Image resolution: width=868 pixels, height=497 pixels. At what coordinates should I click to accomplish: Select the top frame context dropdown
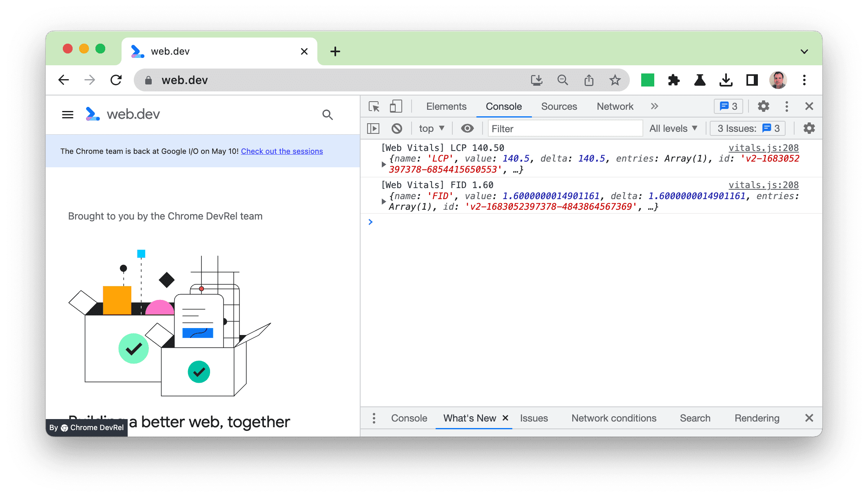(431, 128)
